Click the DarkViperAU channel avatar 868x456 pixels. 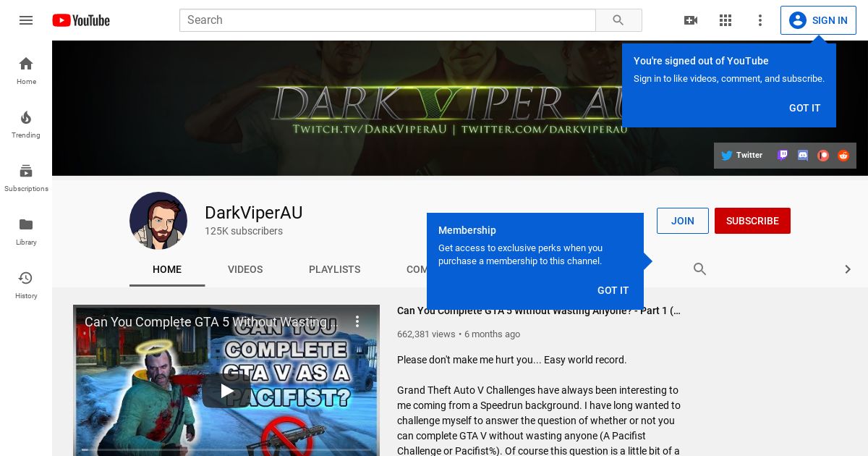[x=158, y=221]
